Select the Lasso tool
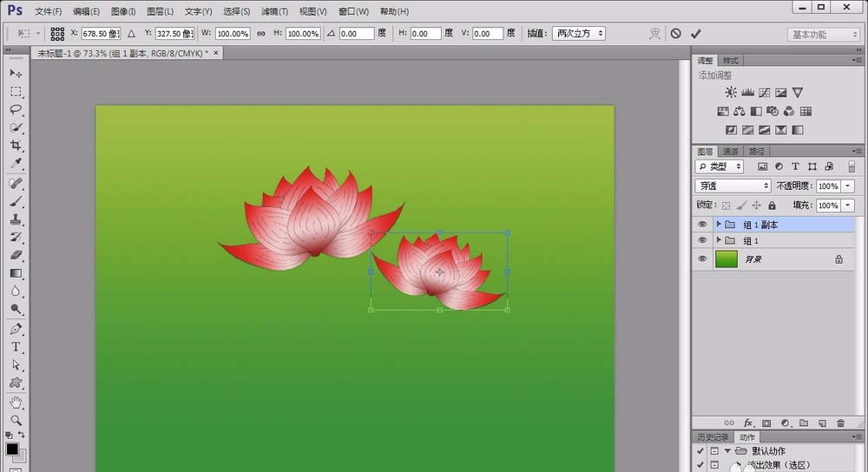 tap(16, 109)
